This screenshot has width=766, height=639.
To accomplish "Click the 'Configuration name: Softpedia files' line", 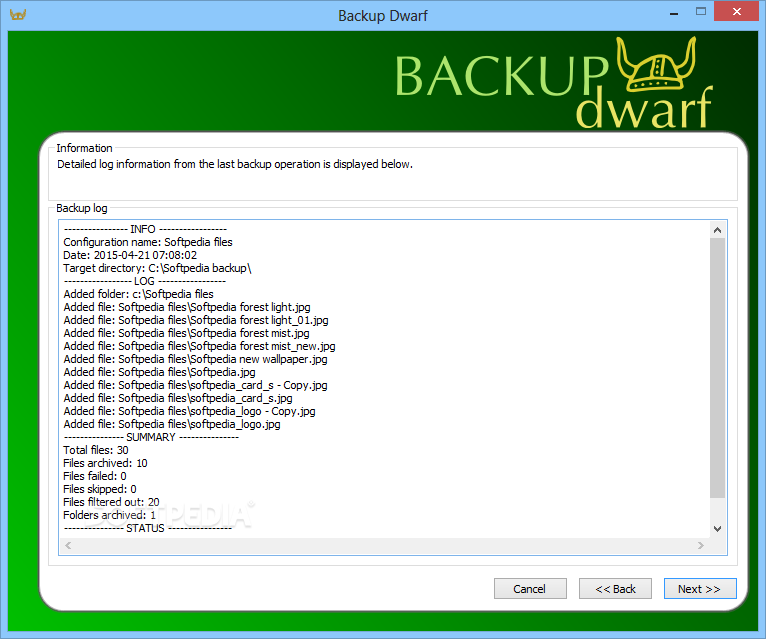I will [x=148, y=242].
